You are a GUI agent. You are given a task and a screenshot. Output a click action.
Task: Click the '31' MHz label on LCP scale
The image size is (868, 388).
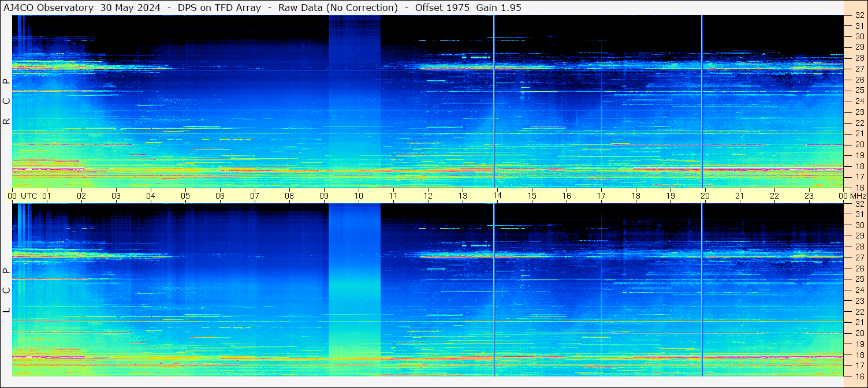pos(859,214)
